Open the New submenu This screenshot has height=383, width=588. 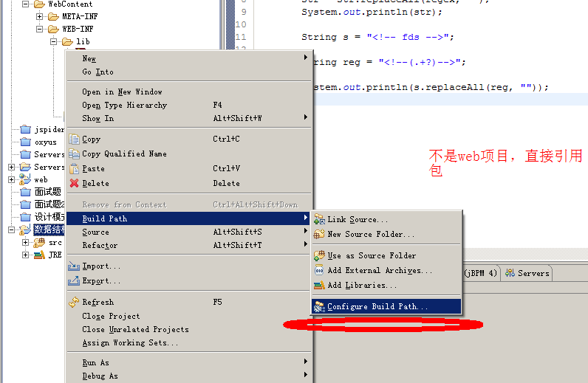189,58
